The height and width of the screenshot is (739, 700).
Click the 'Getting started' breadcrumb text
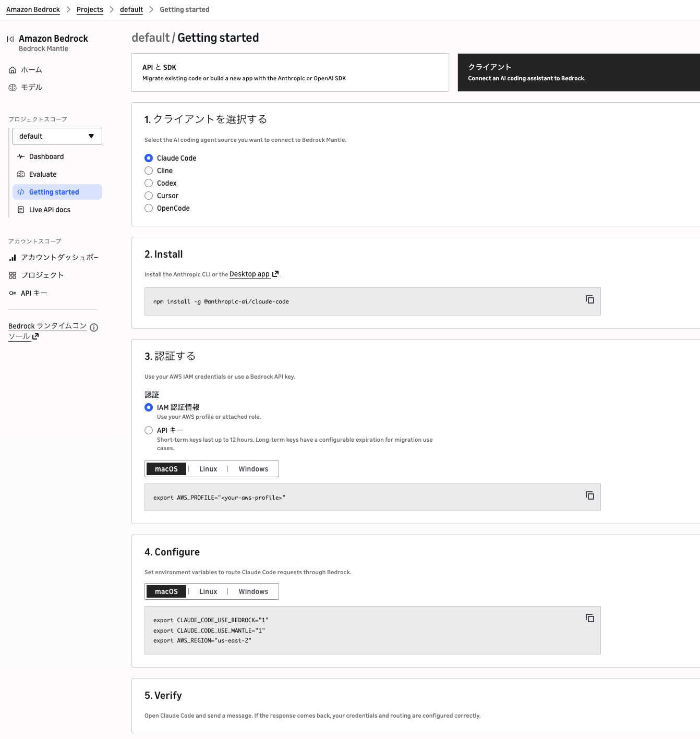[x=185, y=9]
